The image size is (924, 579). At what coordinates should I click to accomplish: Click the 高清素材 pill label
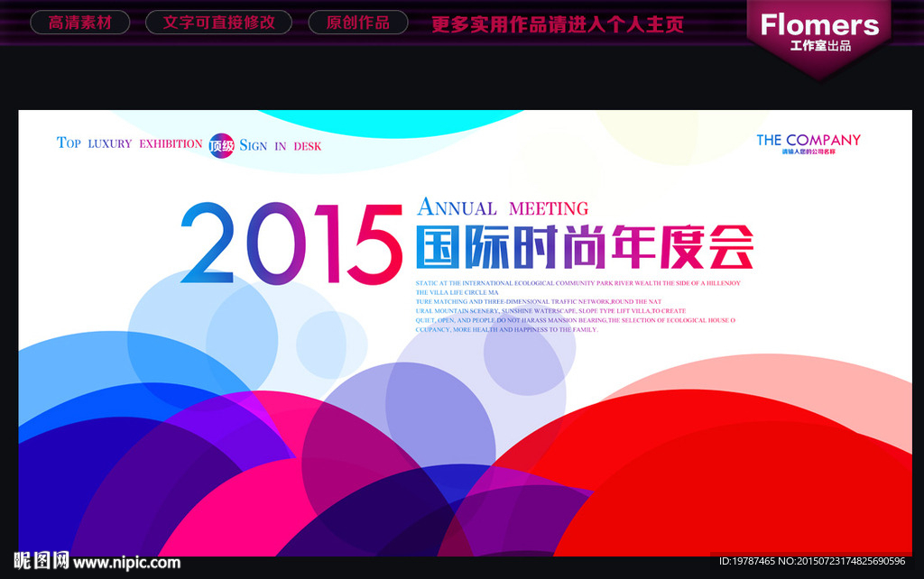pos(80,23)
